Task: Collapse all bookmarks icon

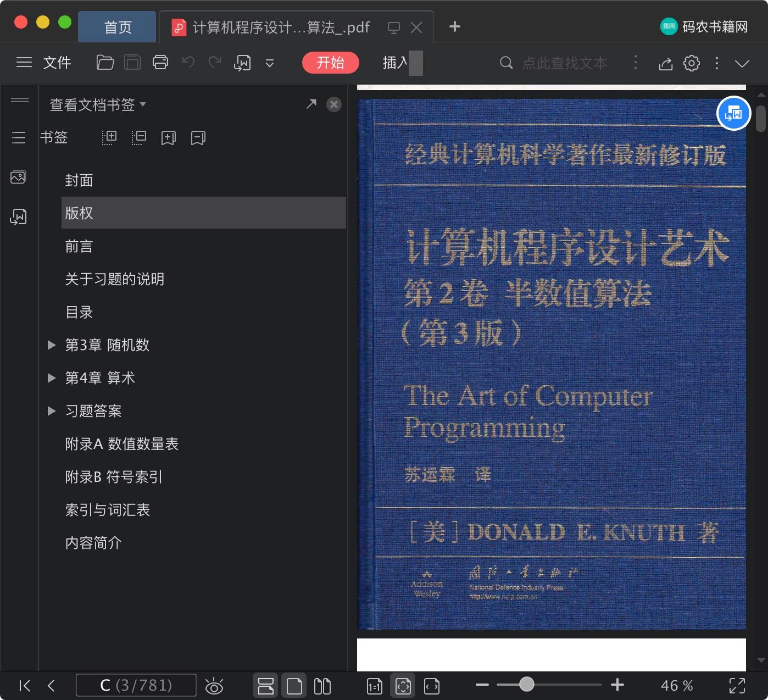Action: (x=139, y=137)
